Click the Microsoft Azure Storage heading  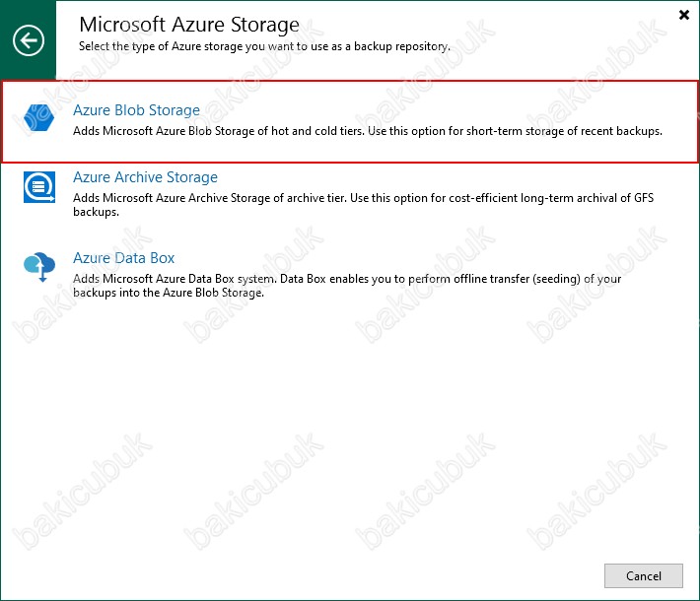pos(189,24)
